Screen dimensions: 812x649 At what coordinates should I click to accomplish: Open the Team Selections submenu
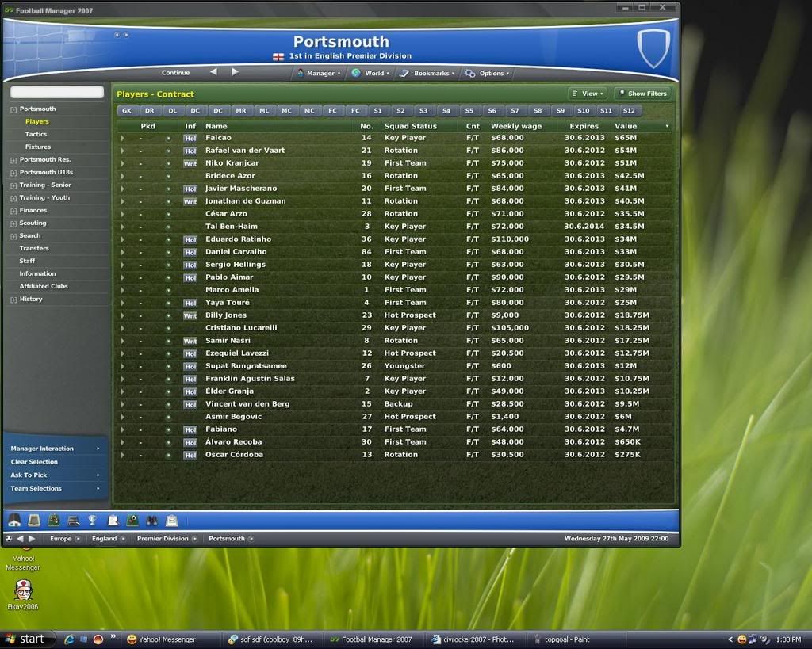click(55, 488)
